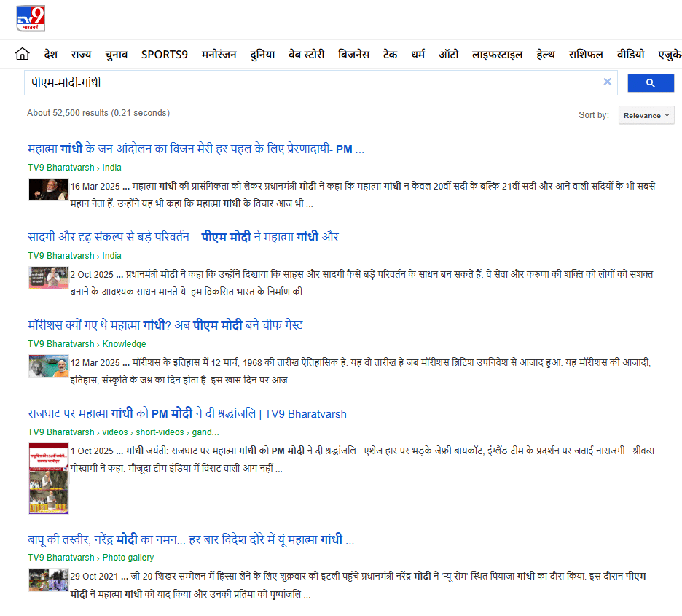Open the देश menu item
Image resolution: width=682 pixels, height=616 pixels.
tap(50, 55)
